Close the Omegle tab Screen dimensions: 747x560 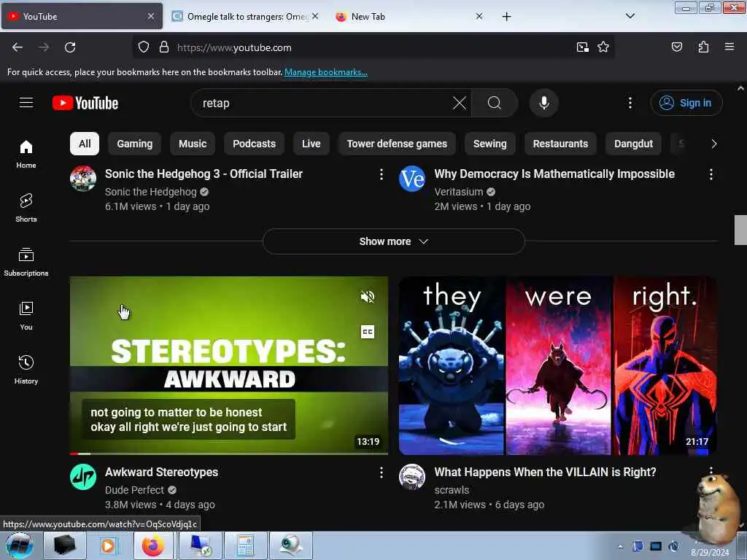point(315,16)
